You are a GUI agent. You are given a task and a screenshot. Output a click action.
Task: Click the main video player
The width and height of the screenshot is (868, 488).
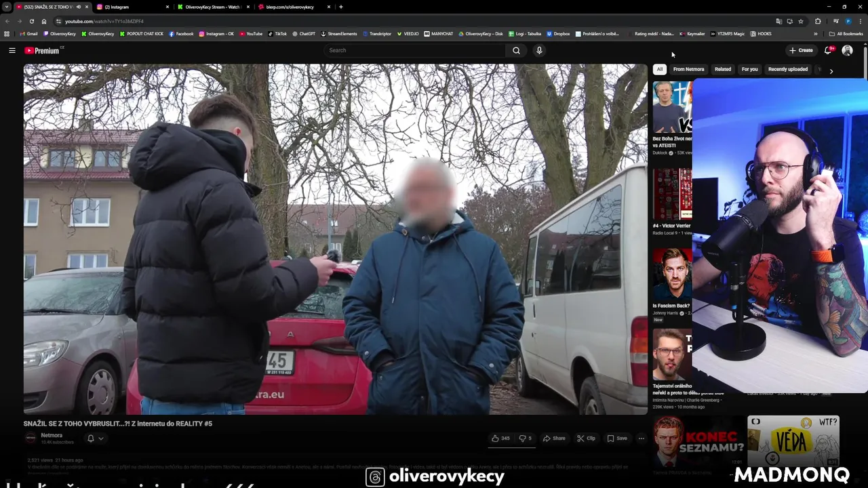(336, 239)
